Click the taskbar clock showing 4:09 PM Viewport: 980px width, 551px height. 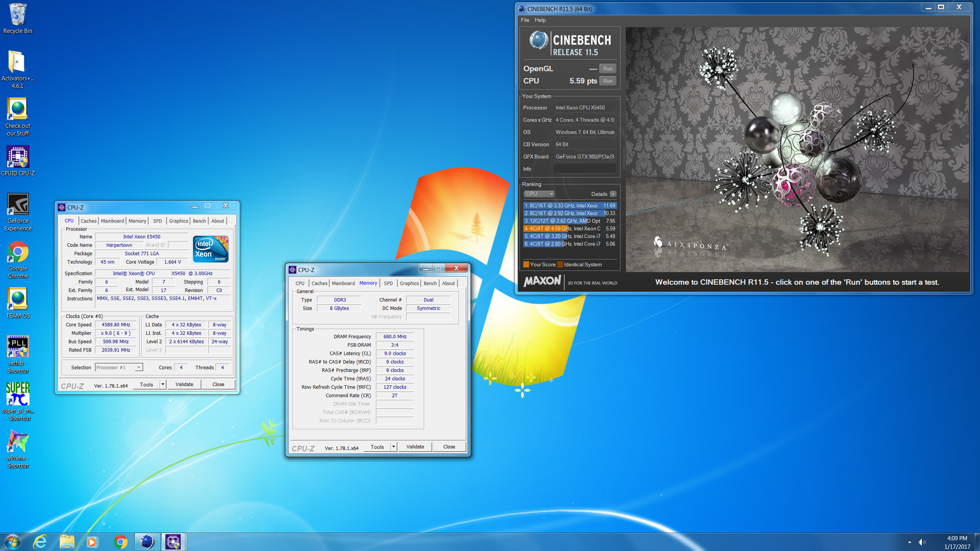point(957,542)
